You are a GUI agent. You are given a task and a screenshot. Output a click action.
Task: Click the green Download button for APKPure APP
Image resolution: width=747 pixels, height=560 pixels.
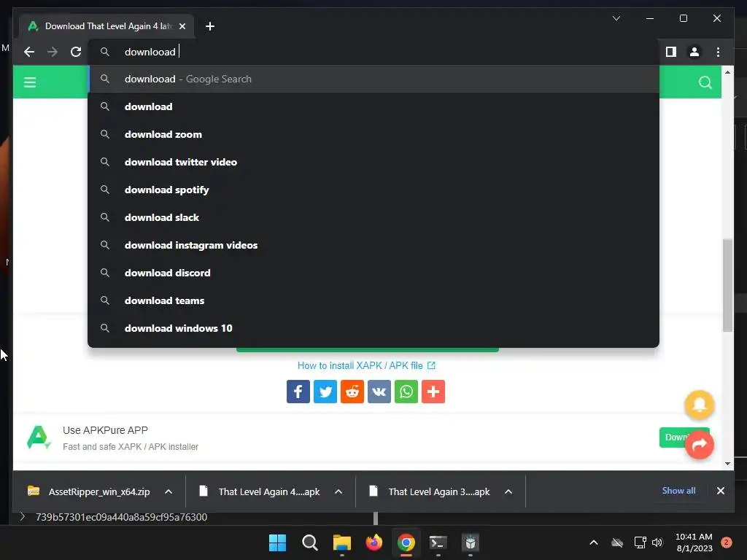pyautogui.click(x=672, y=437)
